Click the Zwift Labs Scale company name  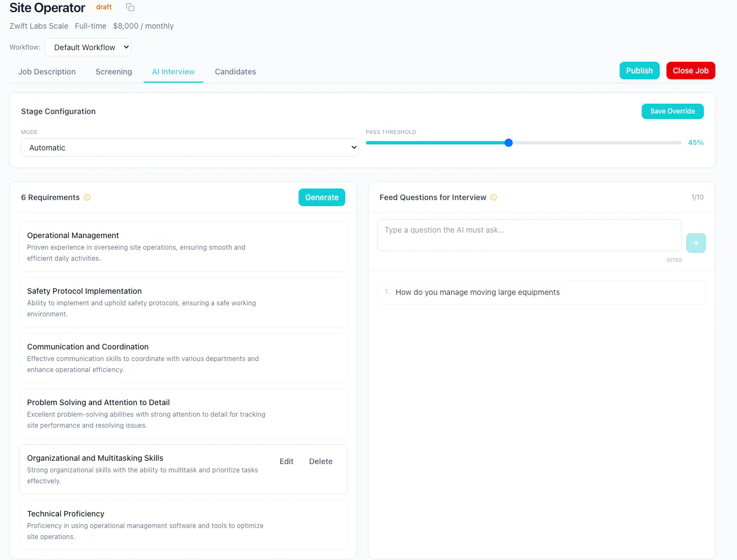[39, 26]
